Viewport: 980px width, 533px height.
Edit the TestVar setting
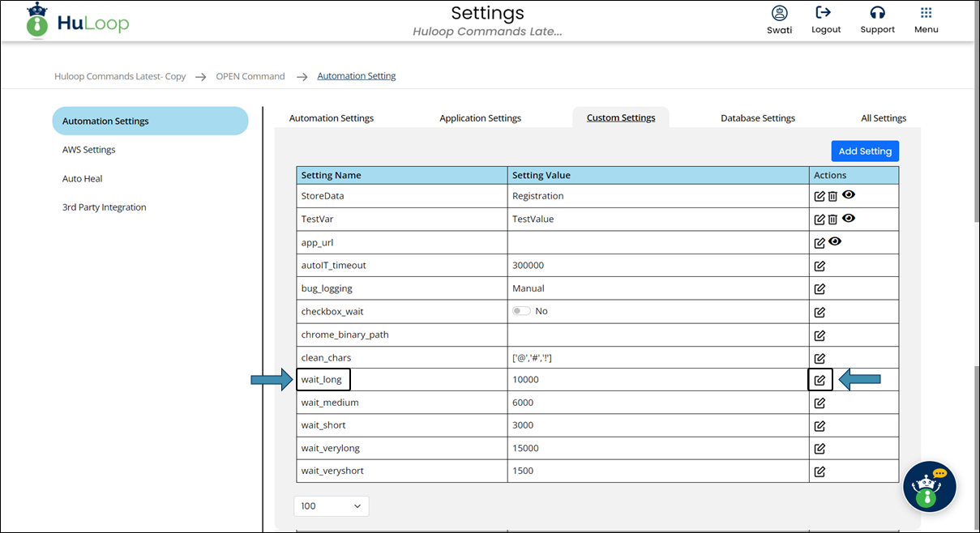(x=820, y=220)
